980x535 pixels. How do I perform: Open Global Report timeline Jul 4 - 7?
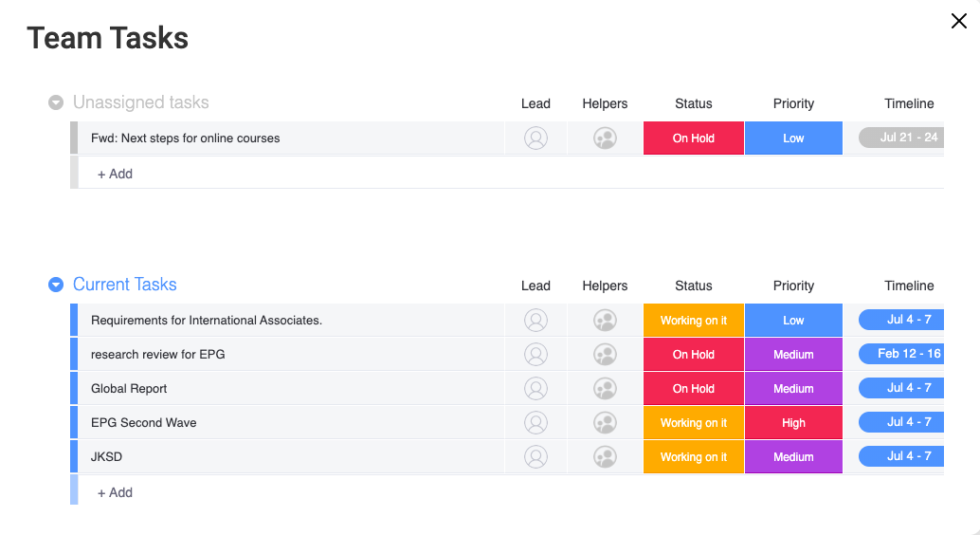point(901,388)
